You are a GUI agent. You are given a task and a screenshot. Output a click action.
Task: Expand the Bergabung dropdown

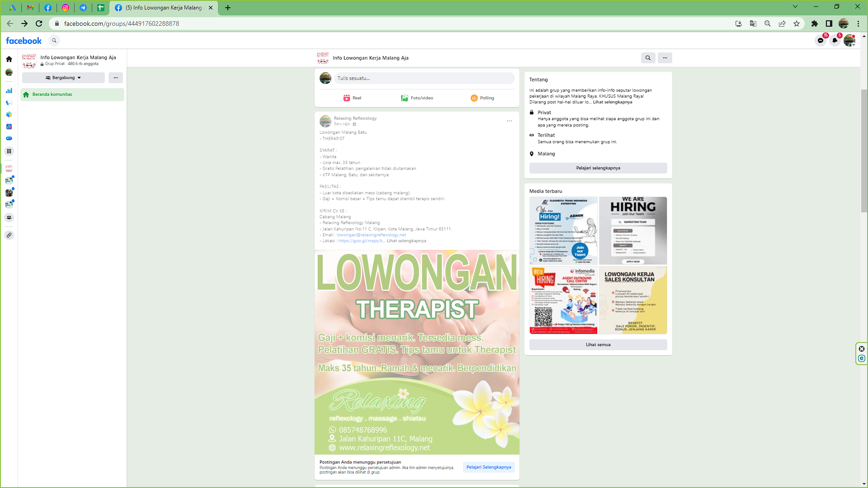click(63, 78)
